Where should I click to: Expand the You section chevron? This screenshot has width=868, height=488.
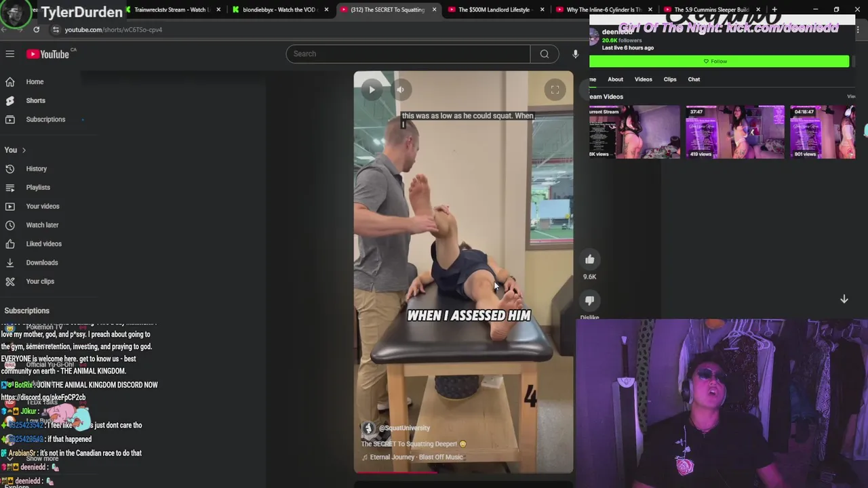[24, 150]
